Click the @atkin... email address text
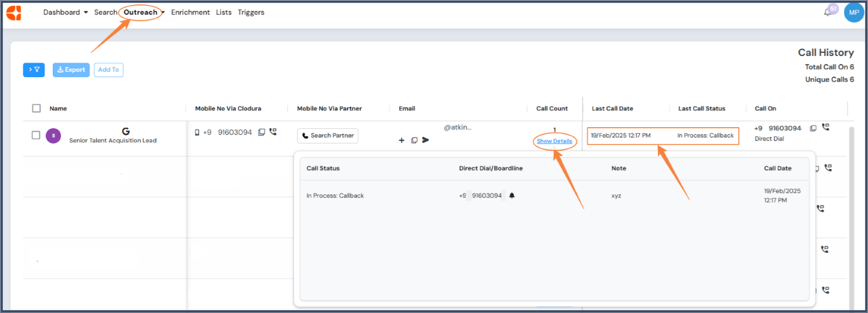This screenshot has width=868, height=313. [x=458, y=127]
